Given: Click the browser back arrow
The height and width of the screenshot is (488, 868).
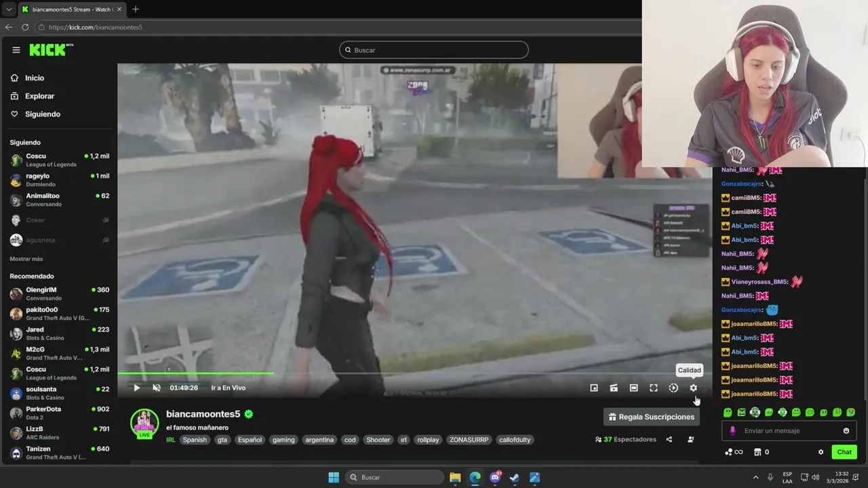Looking at the screenshot, I should coord(9,27).
